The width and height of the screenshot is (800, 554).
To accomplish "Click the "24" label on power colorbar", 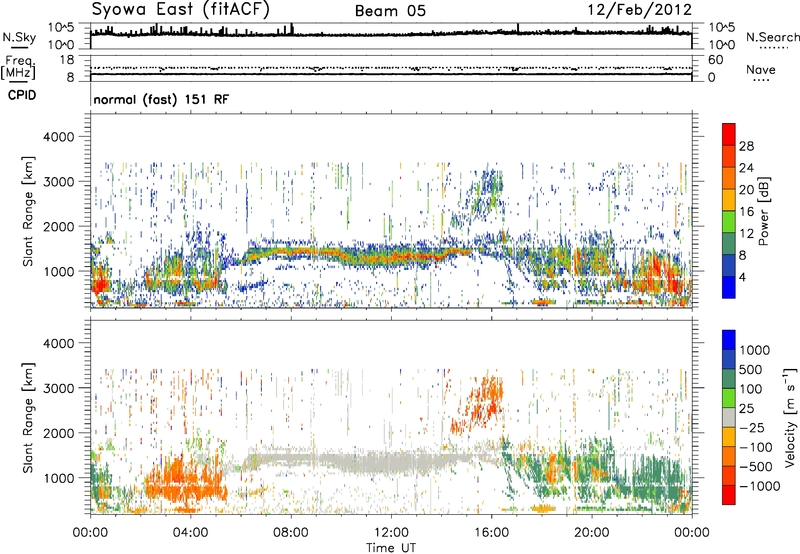I will [x=746, y=168].
